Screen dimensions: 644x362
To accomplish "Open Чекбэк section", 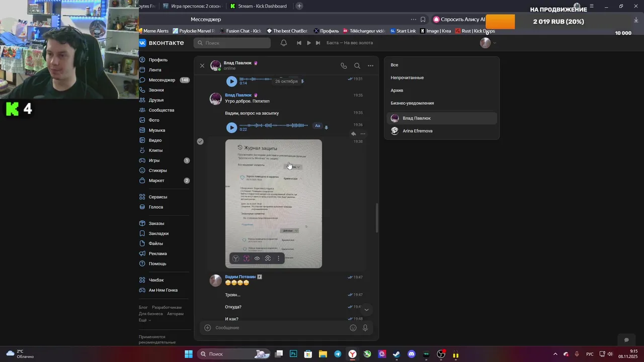I will click(x=156, y=280).
